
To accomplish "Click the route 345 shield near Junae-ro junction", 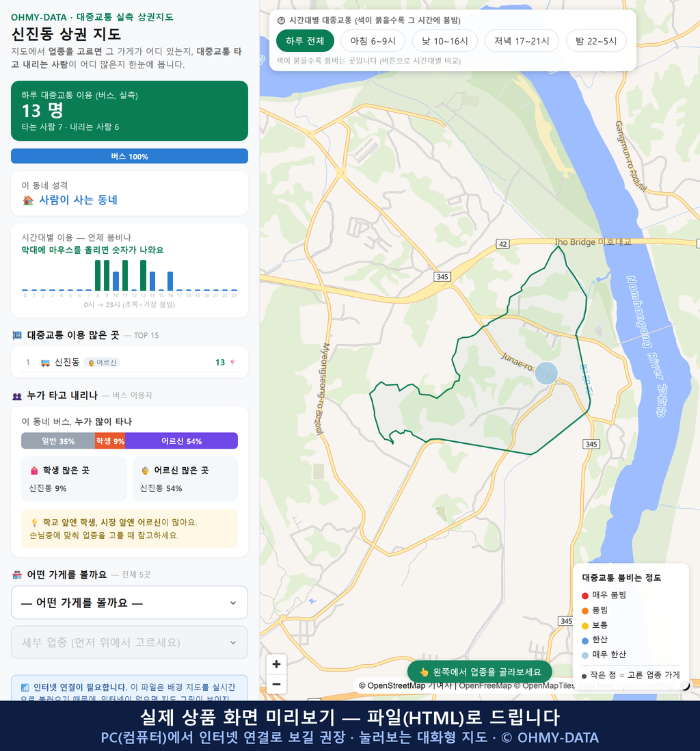I will pyautogui.click(x=442, y=277).
